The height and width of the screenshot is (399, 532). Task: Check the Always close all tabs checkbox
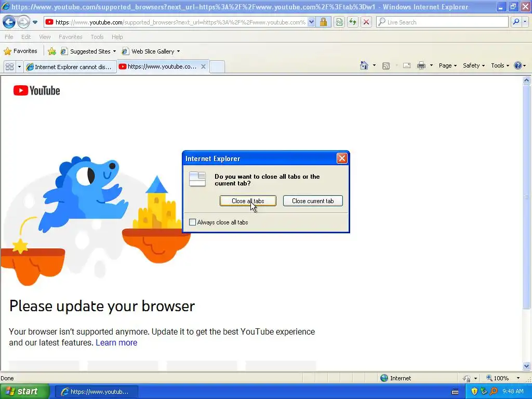(192, 222)
